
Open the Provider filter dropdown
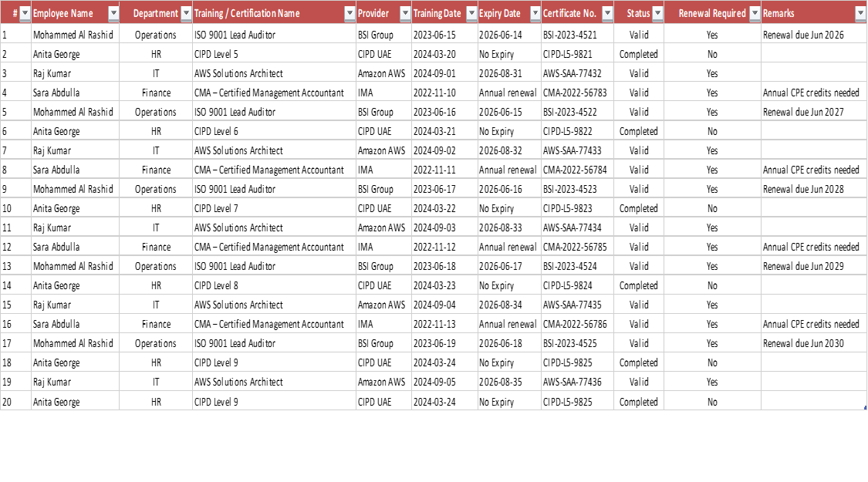click(406, 13)
